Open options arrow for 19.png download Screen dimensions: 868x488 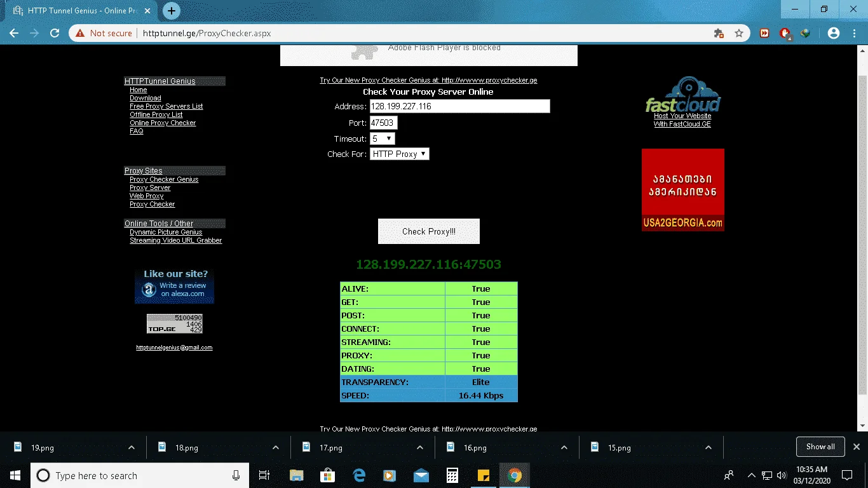click(132, 447)
